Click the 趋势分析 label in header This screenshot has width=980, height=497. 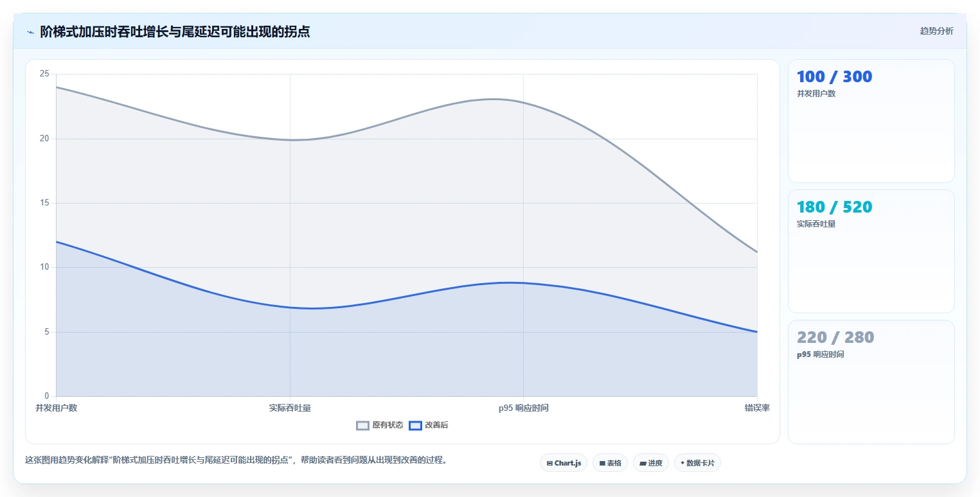pos(936,31)
